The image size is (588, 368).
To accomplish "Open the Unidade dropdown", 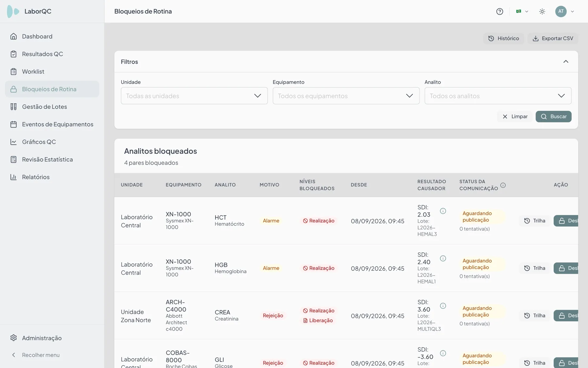I will (x=194, y=96).
